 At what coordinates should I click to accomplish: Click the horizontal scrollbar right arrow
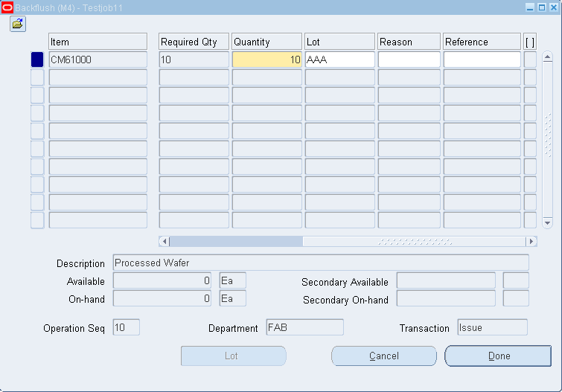(x=531, y=242)
